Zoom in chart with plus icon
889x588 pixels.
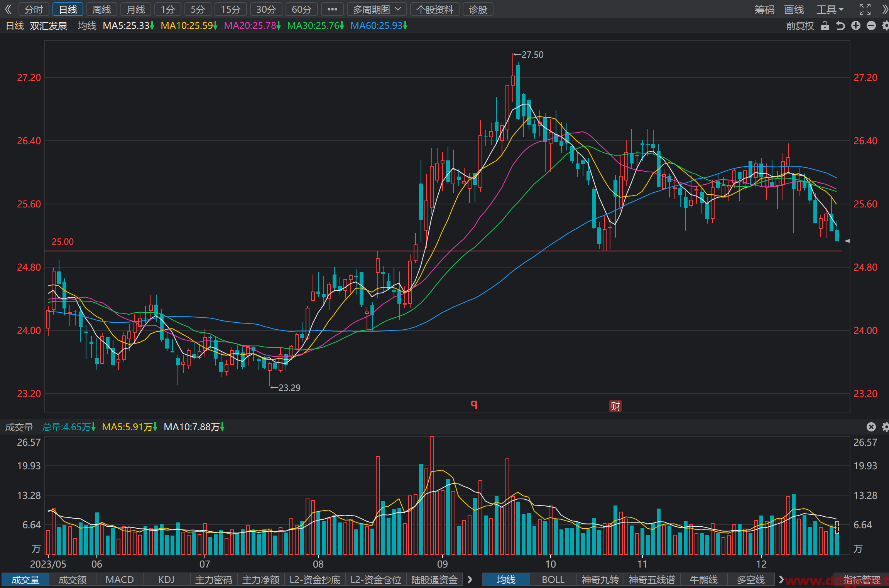(856, 26)
